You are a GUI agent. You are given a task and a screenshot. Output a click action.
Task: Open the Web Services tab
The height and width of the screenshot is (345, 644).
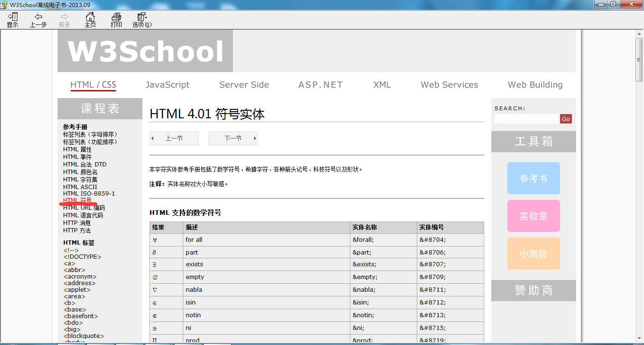[449, 85]
